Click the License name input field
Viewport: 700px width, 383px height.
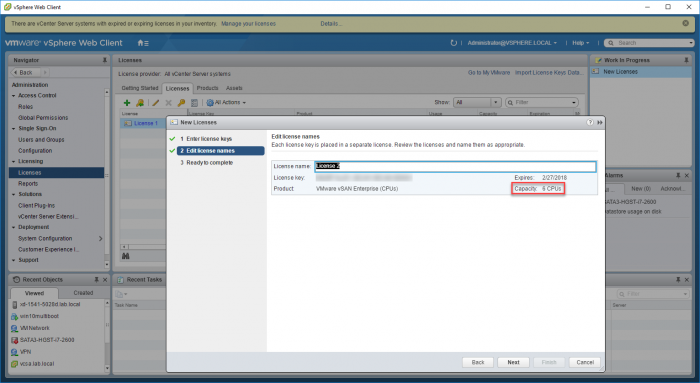click(x=455, y=166)
